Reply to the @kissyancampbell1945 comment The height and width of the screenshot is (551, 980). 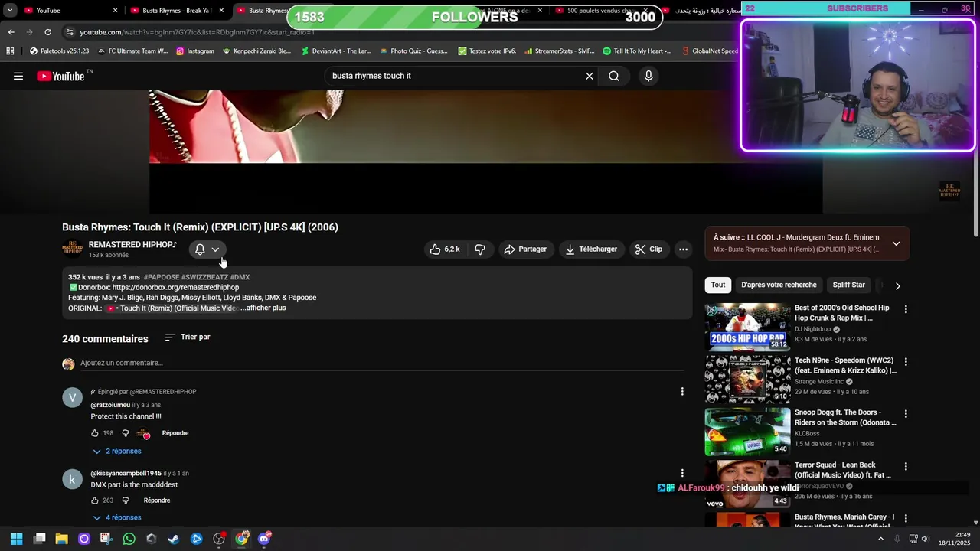[157, 500]
